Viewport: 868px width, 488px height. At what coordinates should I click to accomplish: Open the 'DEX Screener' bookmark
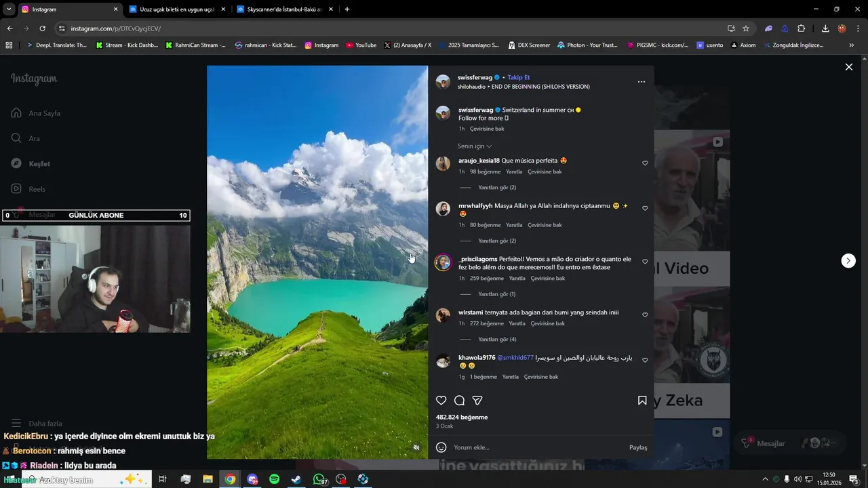(x=529, y=45)
